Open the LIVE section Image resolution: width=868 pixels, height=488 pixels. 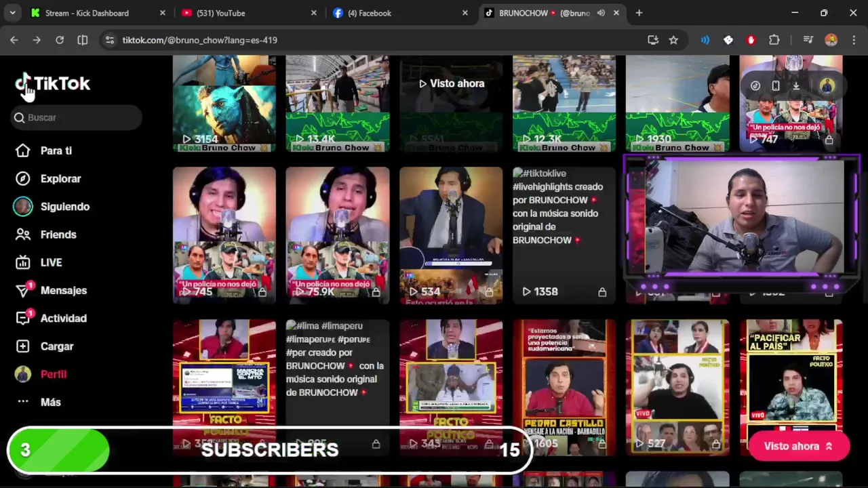point(51,262)
